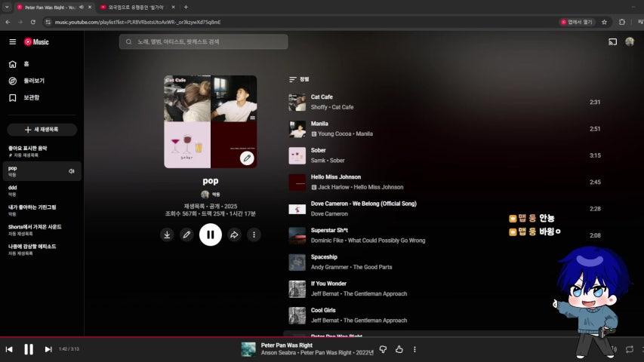
Task: Like the current song with thumbs up
Action: (399, 349)
